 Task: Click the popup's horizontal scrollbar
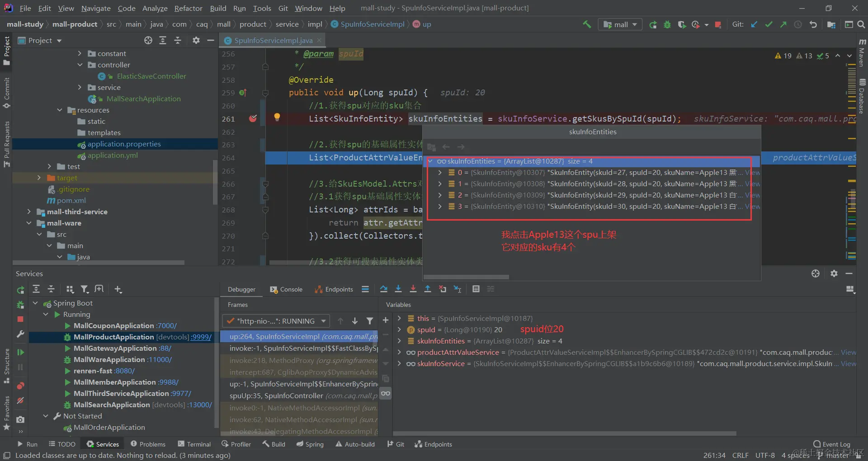click(466, 277)
